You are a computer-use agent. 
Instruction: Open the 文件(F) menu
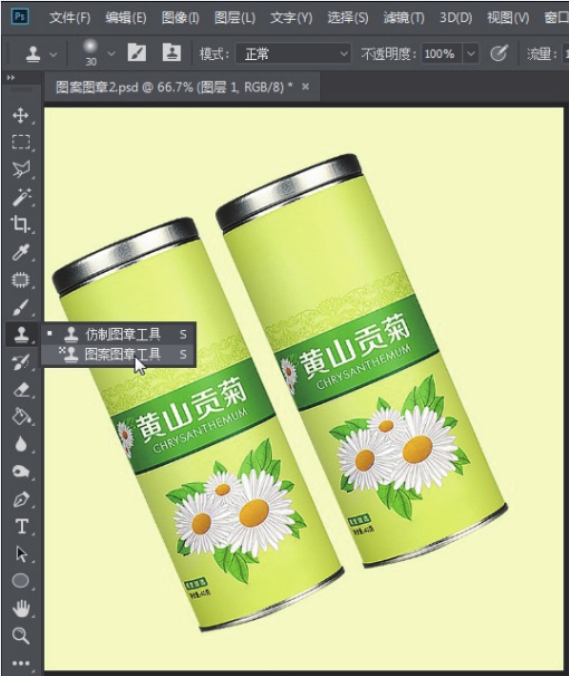70,18
